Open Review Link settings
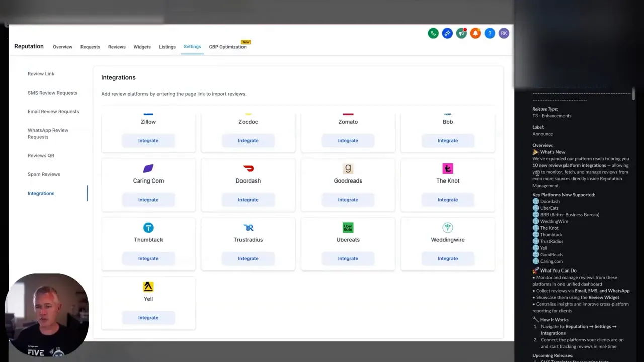The image size is (644, 362). click(x=41, y=74)
